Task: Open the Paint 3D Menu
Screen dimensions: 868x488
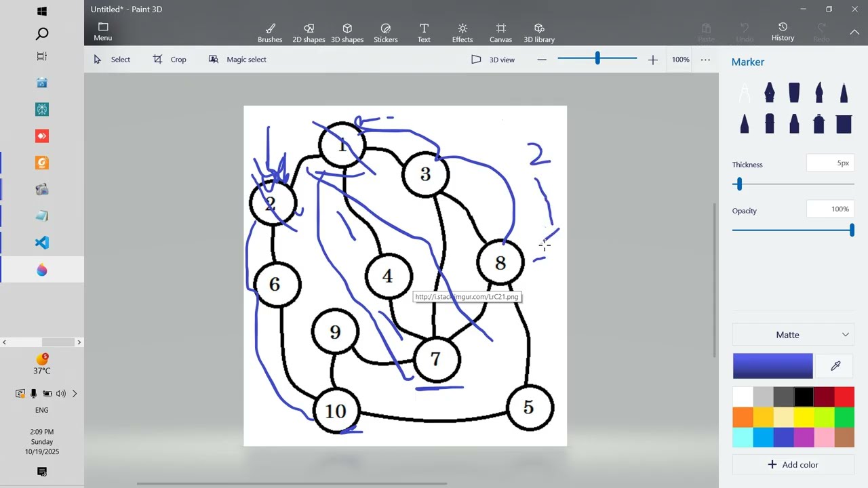Action: (103, 32)
